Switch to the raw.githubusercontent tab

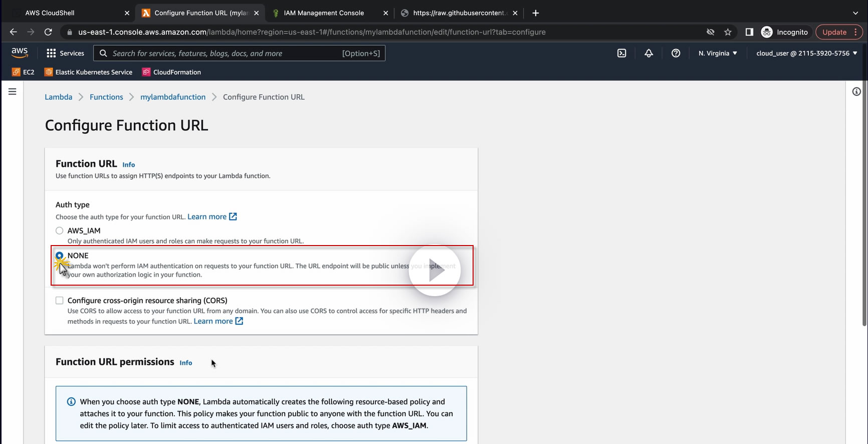coord(459,13)
